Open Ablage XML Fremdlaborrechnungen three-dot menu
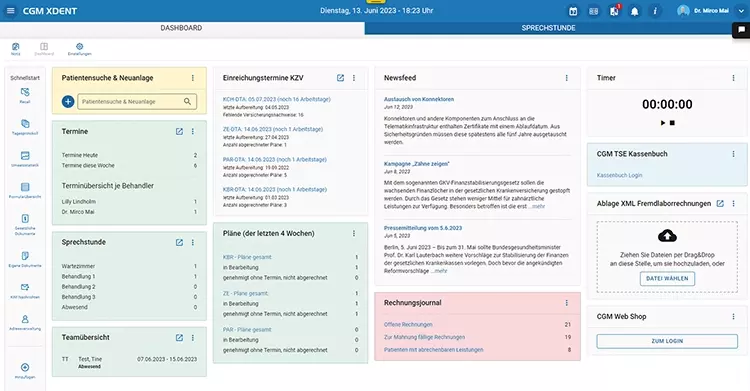The width and height of the screenshot is (750, 391). [x=734, y=203]
